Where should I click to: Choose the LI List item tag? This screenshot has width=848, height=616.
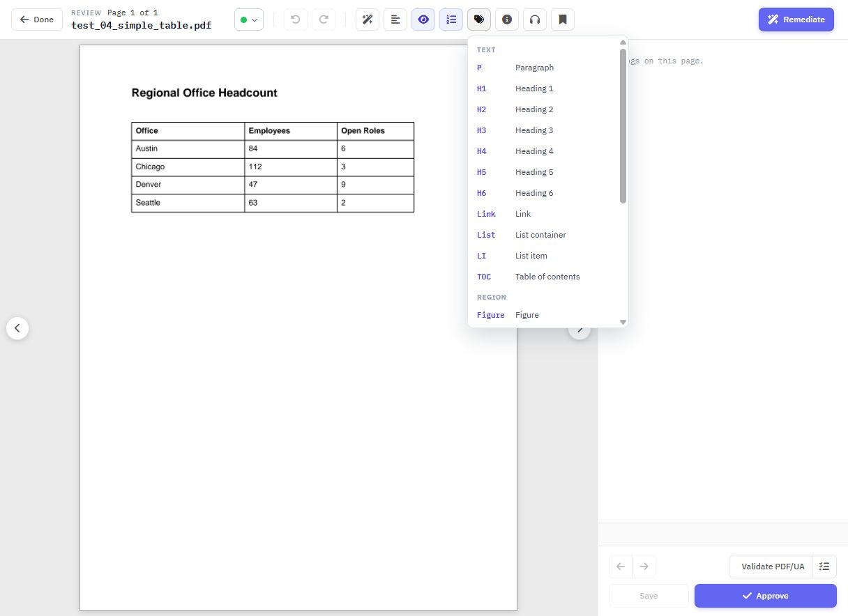544,256
